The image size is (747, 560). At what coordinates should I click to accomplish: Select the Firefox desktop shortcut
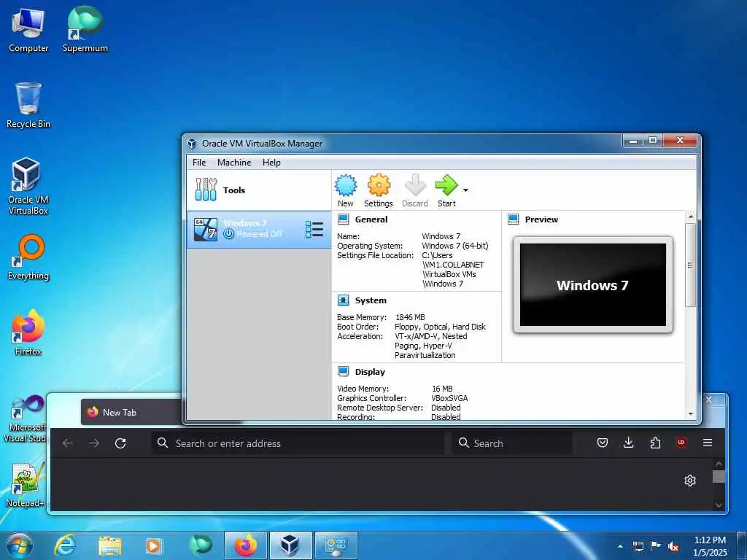[x=28, y=332]
